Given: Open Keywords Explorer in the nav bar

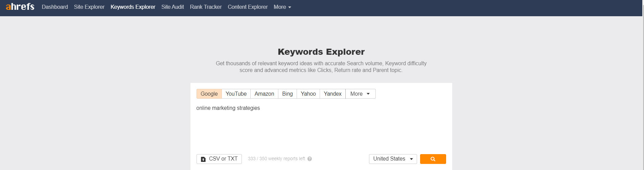Looking at the screenshot, I should click(x=133, y=7).
